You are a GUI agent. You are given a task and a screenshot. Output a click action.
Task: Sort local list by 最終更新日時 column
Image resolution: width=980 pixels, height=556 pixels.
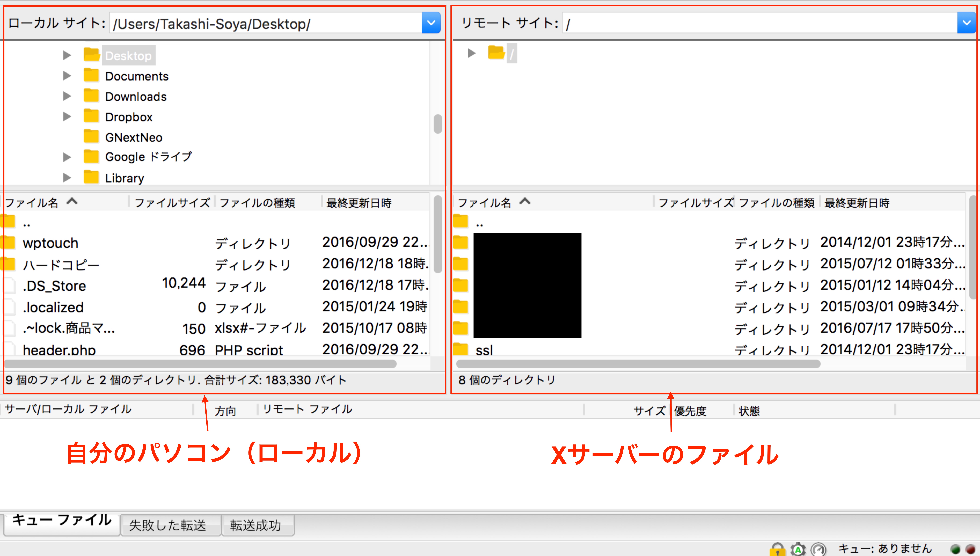[376, 202]
